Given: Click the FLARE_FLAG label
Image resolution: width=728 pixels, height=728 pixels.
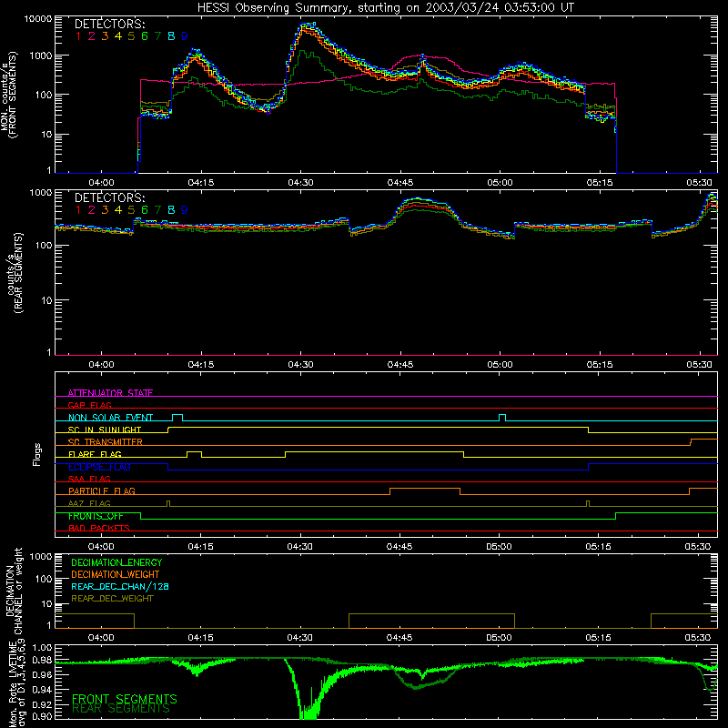Looking at the screenshot, I should [x=95, y=454].
